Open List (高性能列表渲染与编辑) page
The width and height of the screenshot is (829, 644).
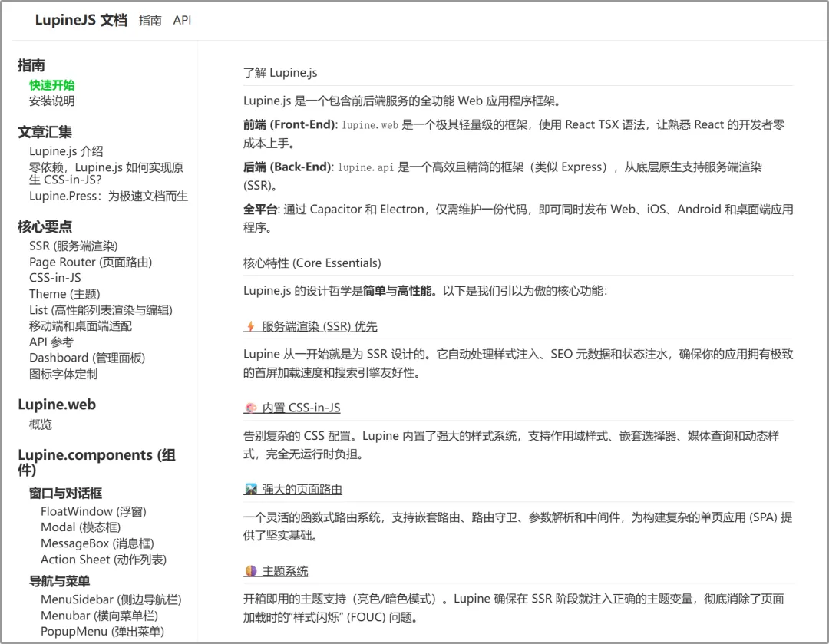pos(101,310)
